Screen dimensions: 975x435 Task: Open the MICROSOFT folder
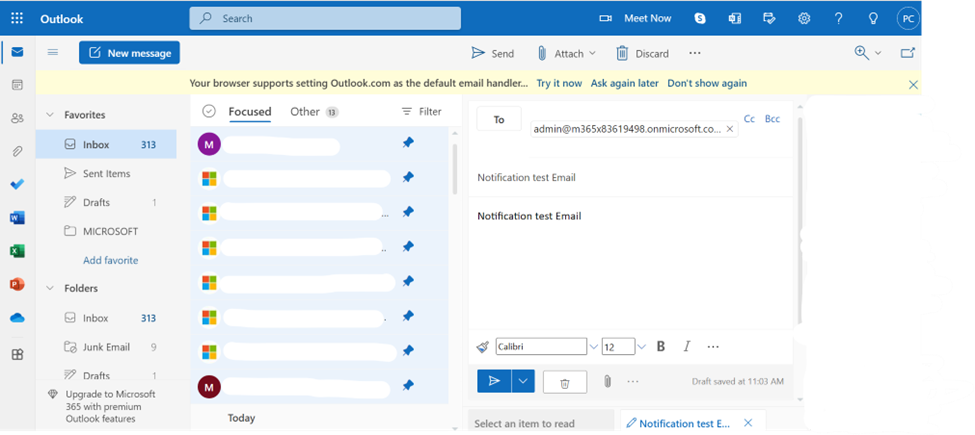pyautogui.click(x=106, y=231)
